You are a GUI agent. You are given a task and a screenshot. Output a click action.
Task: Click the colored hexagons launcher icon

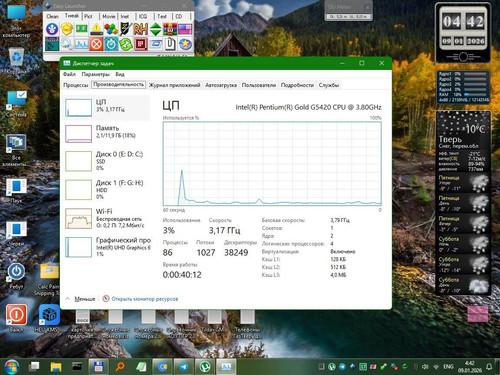pyautogui.click(x=111, y=30)
